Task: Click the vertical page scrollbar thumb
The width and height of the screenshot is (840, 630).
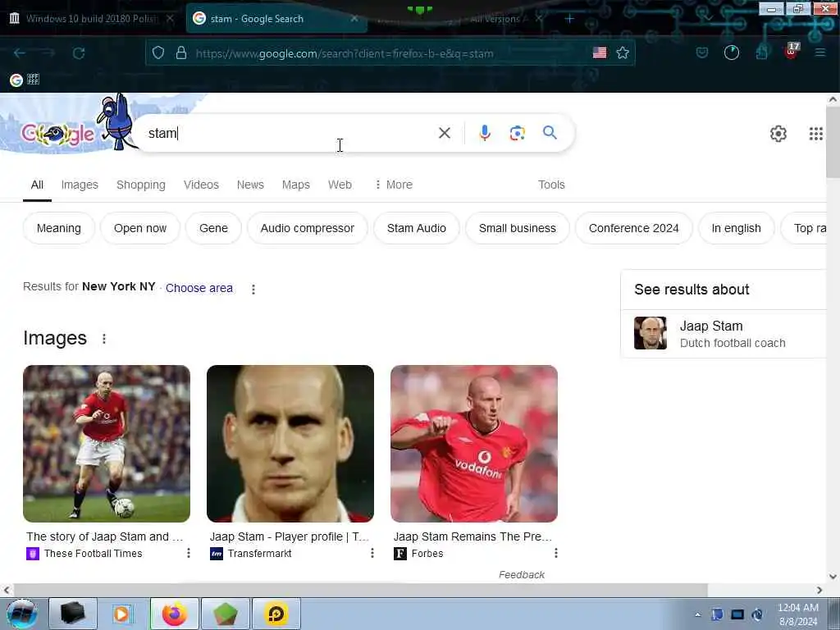Action: click(x=833, y=142)
